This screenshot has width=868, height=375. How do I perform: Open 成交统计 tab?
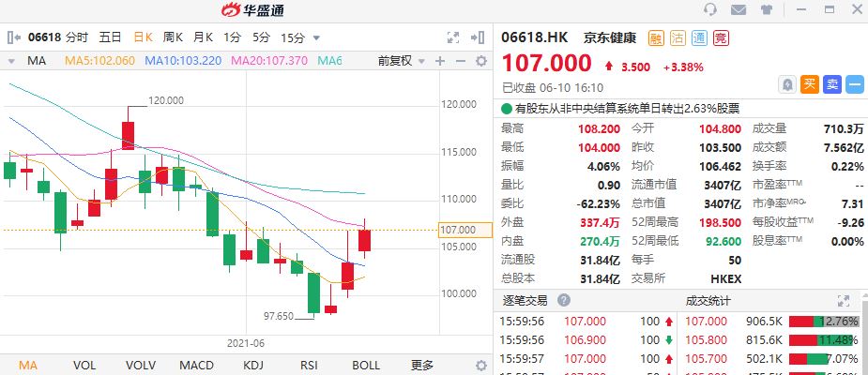tap(708, 301)
